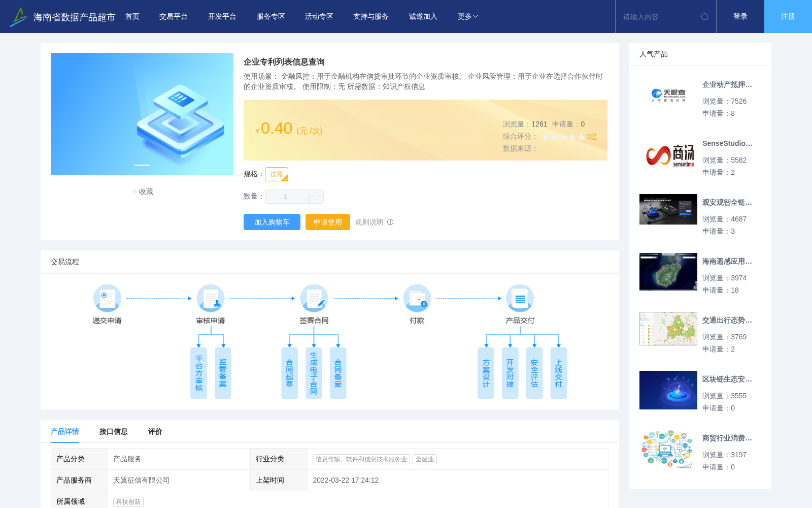Switch to the 接口信息 tab
This screenshot has height=508, width=812.
click(114, 431)
